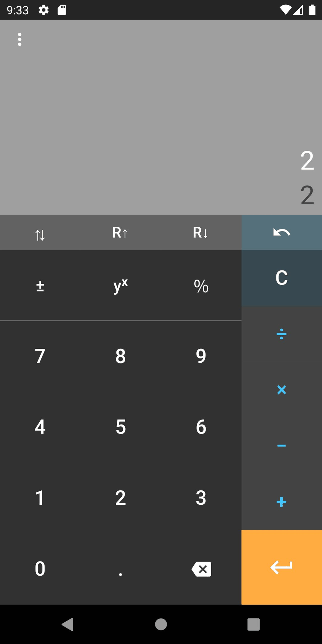
Task: Tap the swap stack registers icon
Action: 40,232
